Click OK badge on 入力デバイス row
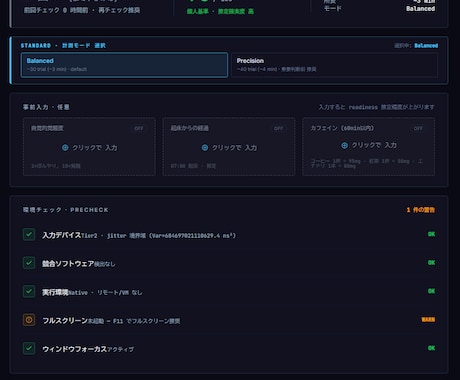 point(431,234)
